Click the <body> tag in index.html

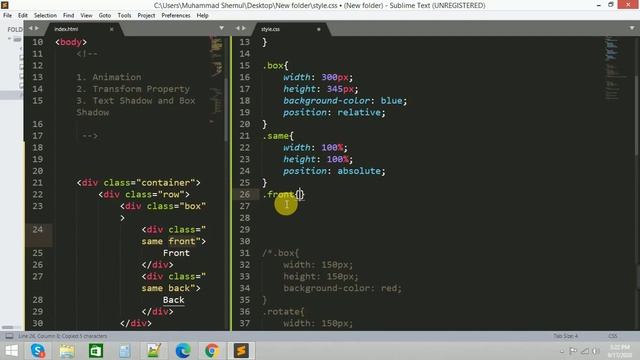(x=71, y=42)
